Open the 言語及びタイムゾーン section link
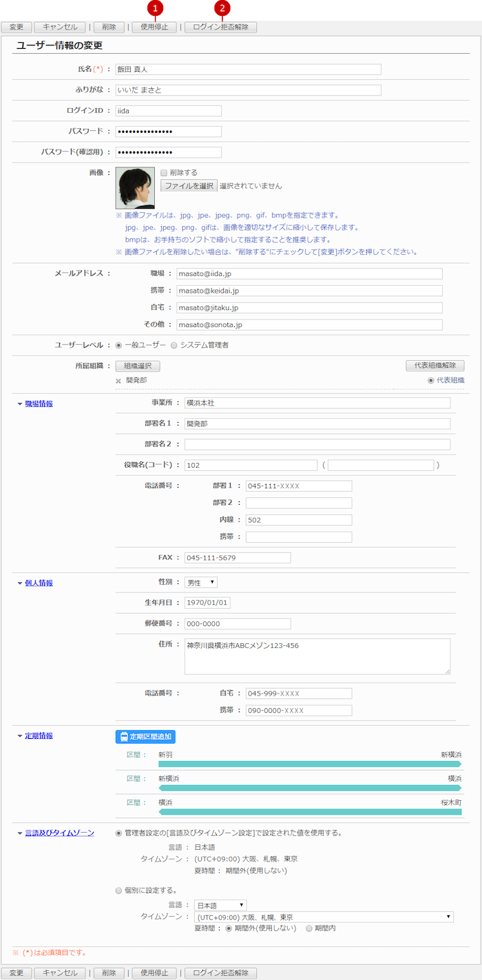Image resolution: width=482 pixels, height=980 pixels. point(59,833)
